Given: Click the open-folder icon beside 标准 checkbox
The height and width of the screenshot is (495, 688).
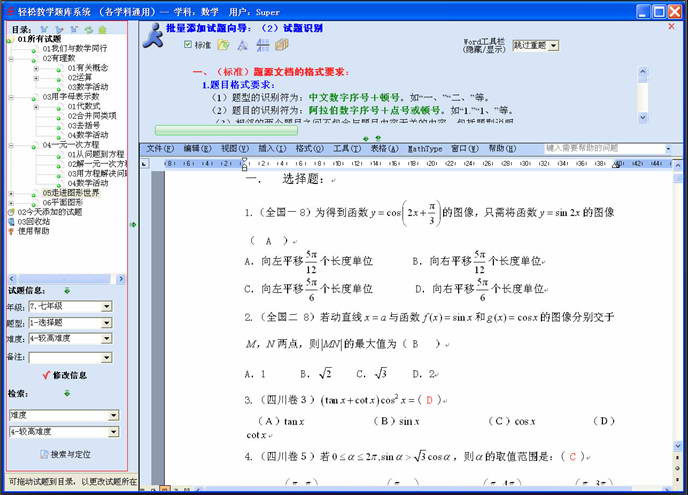Looking at the screenshot, I should 223,45.
